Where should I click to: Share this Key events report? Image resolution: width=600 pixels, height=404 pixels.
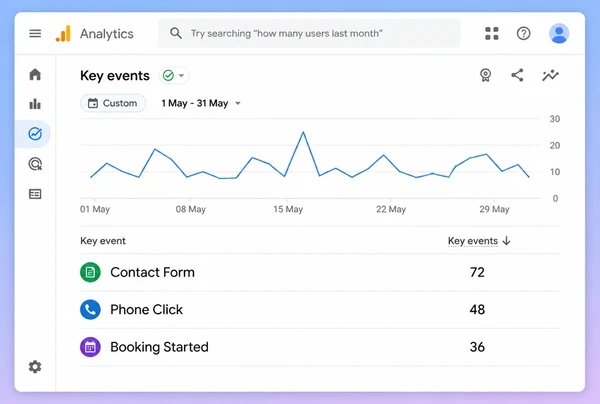click(x=517, y=75)
